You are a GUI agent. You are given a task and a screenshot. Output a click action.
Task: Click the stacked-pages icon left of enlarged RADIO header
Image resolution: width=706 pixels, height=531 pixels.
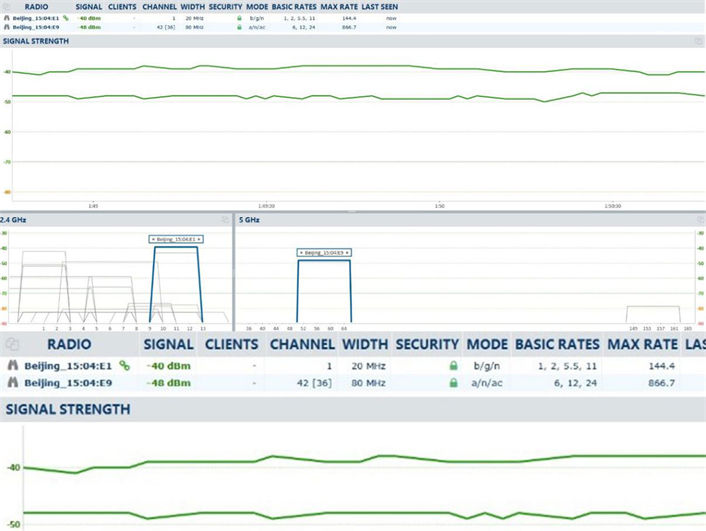click(12, 345)
